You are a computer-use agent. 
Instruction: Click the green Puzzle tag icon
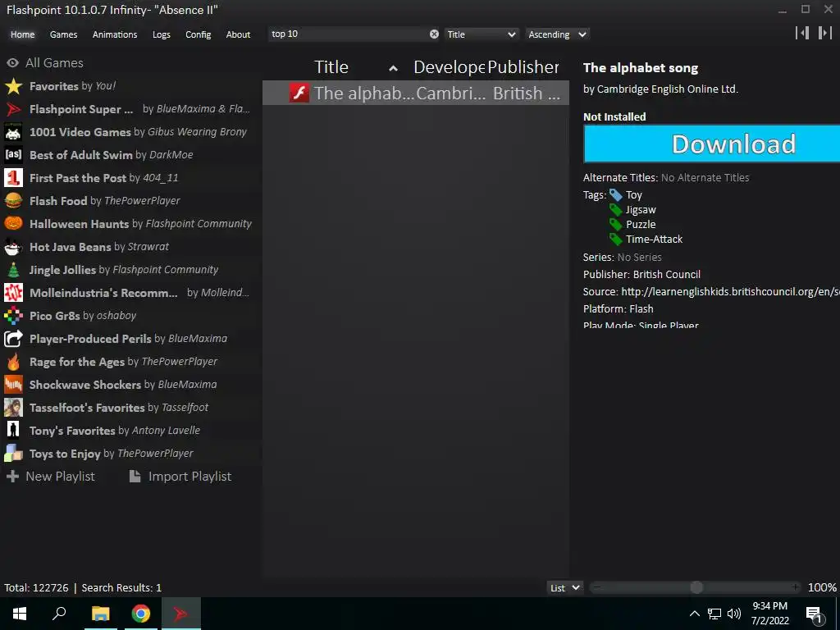point(615,225)
